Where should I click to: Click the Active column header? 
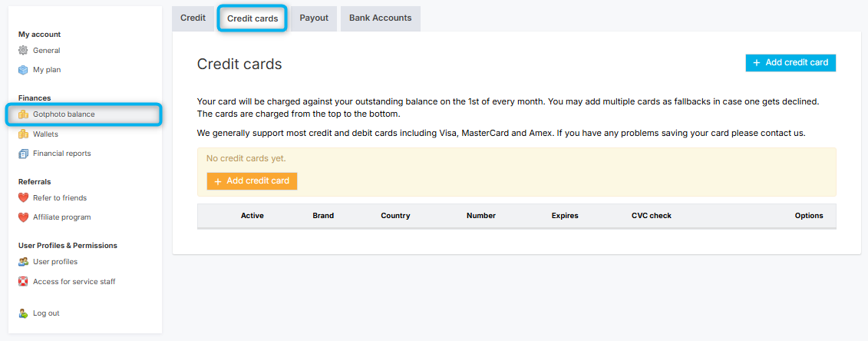[252, 216]
